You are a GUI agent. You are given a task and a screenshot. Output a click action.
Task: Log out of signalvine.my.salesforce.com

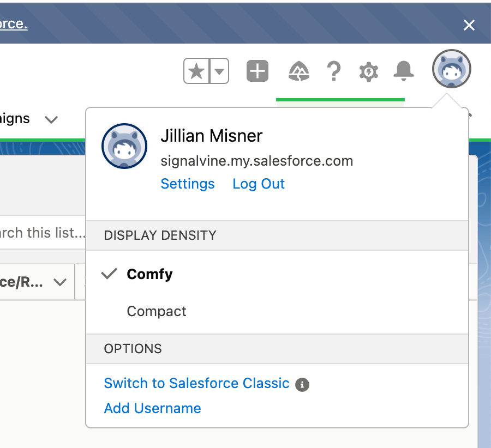tap(258, 184)
